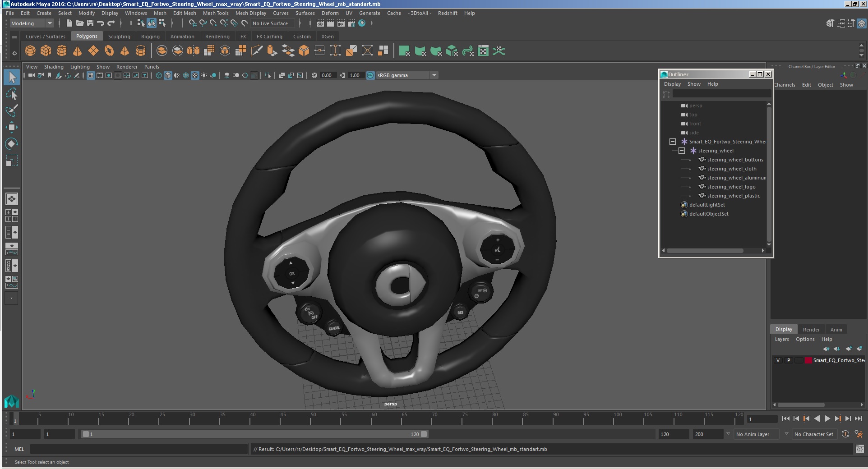868x469 pixels.
Task: Activate the Rotate tool in the toolbox
Action: point(12,144)
